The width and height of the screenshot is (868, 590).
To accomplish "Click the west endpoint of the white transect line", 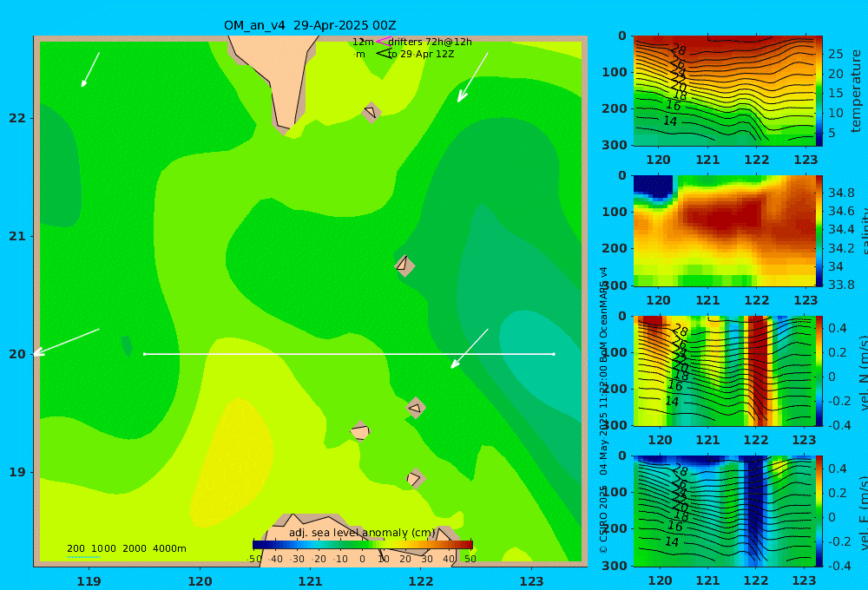I will point(144,354).
